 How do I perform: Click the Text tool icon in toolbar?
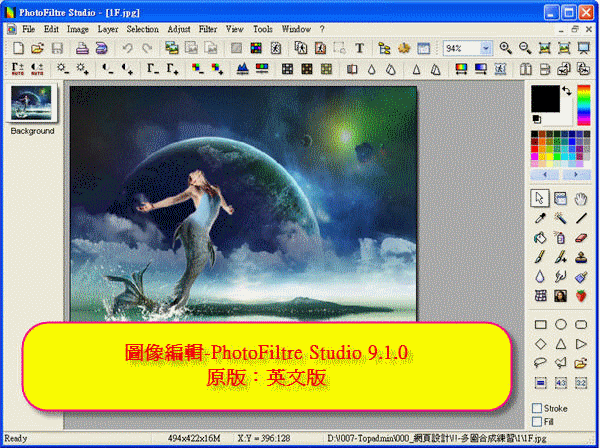(x=358, y=48)
